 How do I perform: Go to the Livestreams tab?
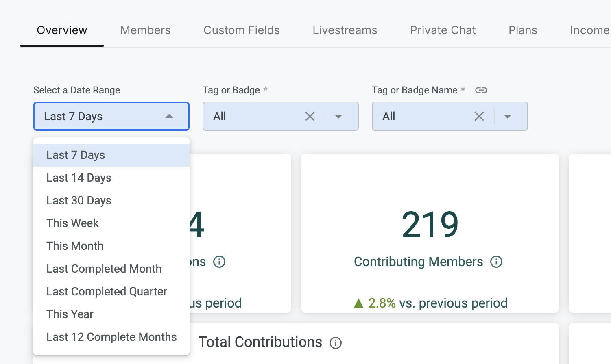[x=345, y=30]
